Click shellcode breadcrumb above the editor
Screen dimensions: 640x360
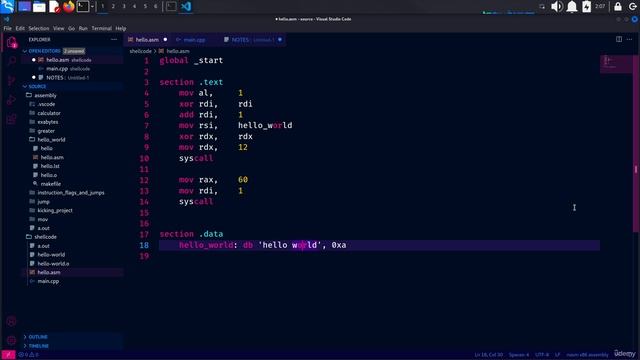pyautogui.click(x=140, y=51)
